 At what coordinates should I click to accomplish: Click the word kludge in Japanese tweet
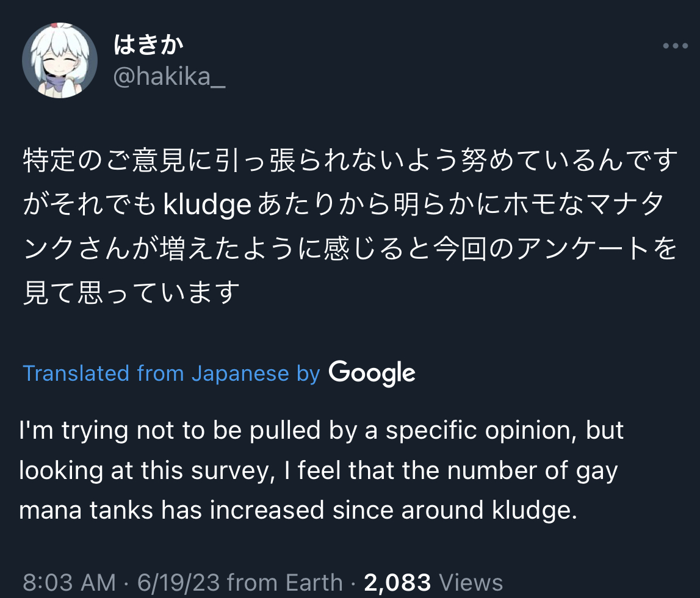point(207,206)
